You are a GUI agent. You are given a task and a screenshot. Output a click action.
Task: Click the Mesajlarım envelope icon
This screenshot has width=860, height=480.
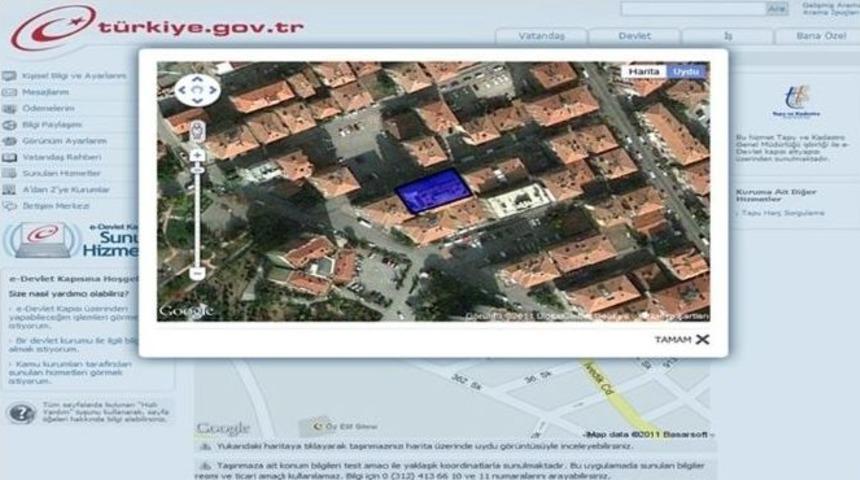pyautogui.click(x=9, y=92)
